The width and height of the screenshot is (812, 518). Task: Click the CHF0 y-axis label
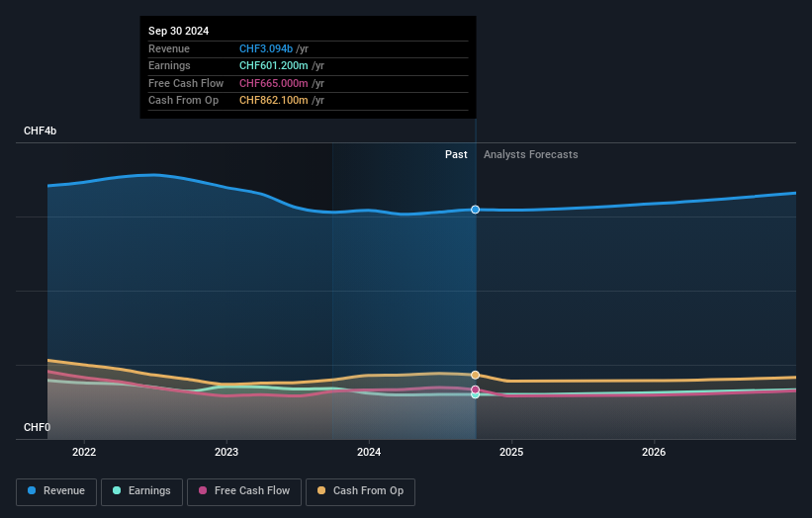(38, 427)
